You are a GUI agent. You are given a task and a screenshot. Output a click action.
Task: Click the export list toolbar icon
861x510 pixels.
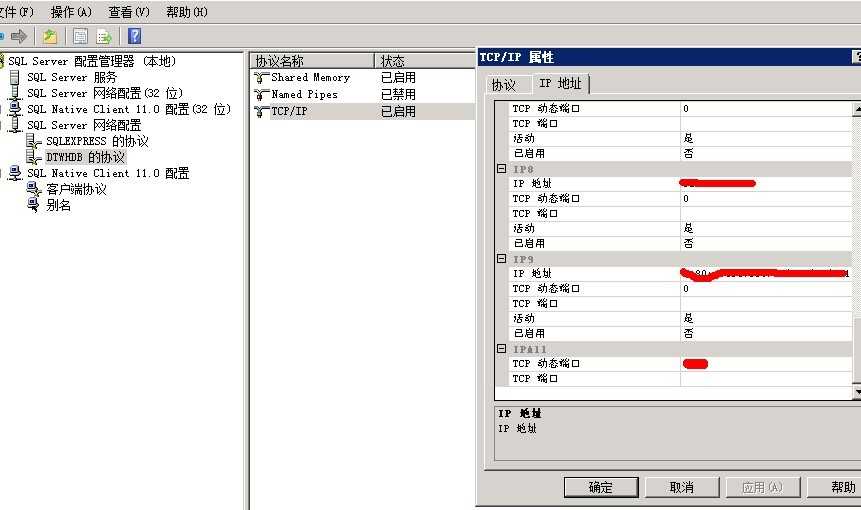[104, 37]
